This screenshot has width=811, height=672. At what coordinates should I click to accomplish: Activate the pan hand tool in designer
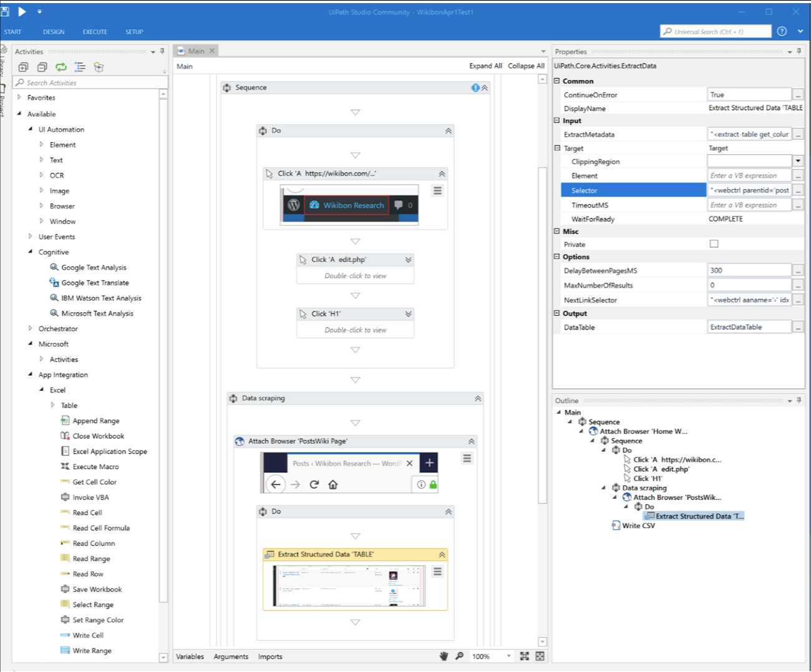click(444, 656)
